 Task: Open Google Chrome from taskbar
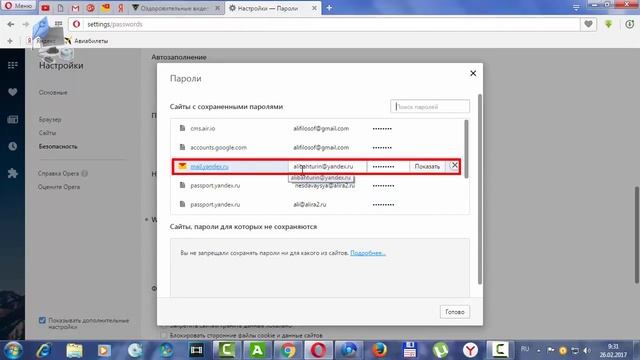[288, 350]
